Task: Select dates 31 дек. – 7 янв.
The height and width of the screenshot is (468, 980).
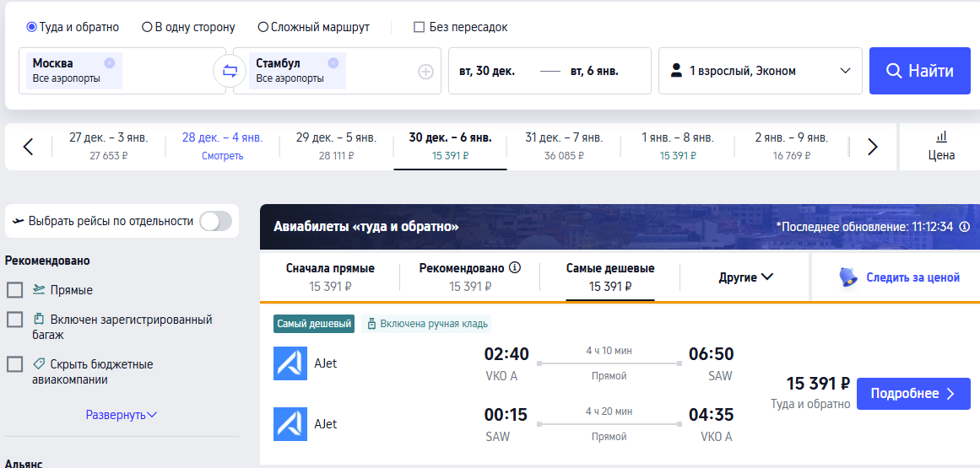Action: coord(564,146)
